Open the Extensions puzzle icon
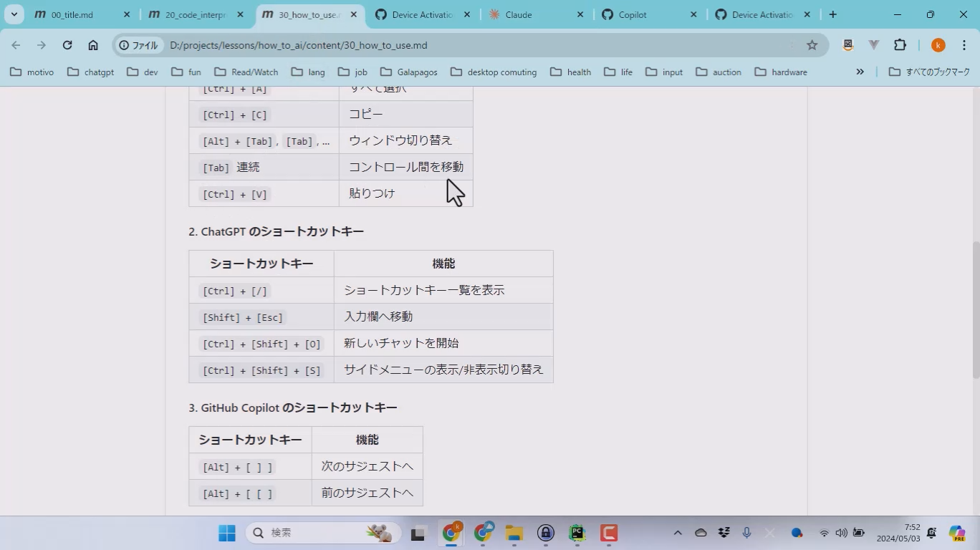This screenshot has width=980, height=550. tap(900, 45)
